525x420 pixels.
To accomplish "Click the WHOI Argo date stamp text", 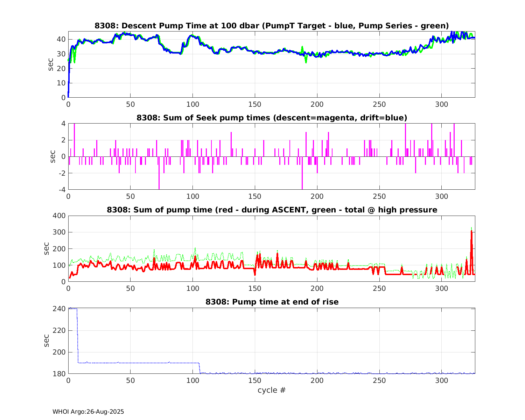I will click(88, 412).
